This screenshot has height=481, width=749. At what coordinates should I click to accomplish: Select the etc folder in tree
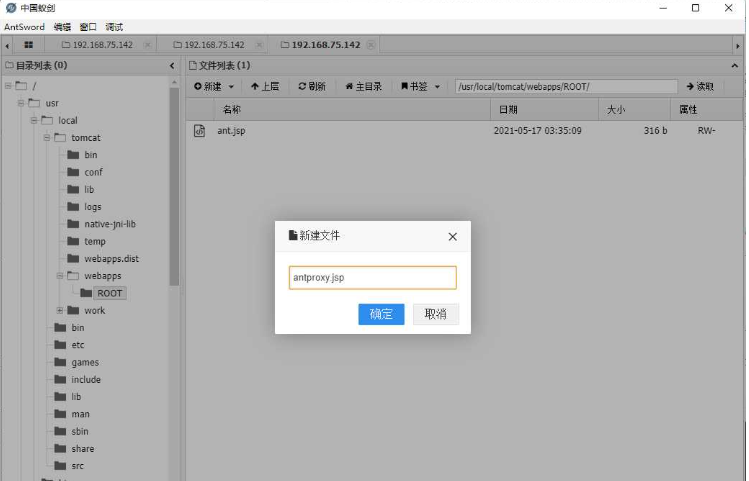tap(77, 345)
